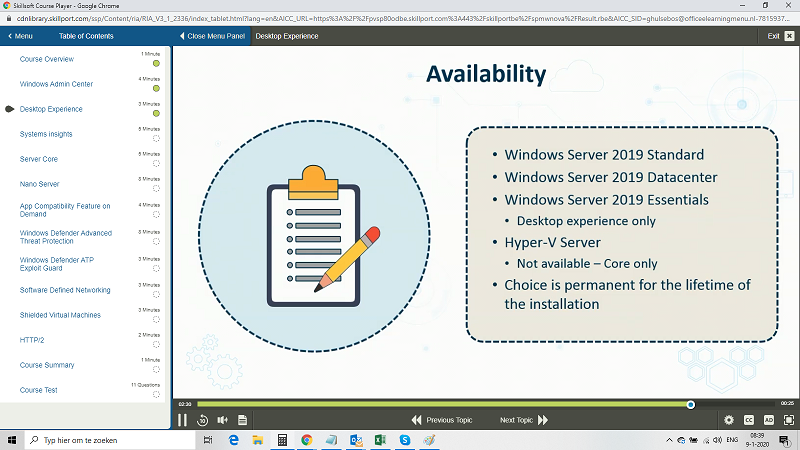Image resolution: width=800 pixels, height=450 pixels.
Task: Click the system tray network icon
Action: 706,440
